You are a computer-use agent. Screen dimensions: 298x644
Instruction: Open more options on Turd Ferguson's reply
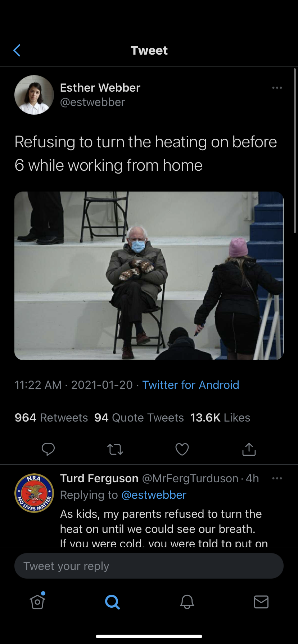point(277,478)
